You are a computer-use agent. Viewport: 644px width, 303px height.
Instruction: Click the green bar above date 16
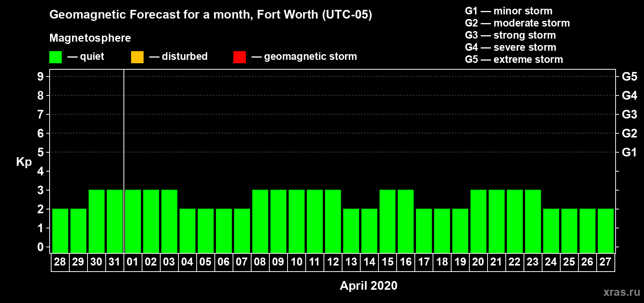[406, 221]
